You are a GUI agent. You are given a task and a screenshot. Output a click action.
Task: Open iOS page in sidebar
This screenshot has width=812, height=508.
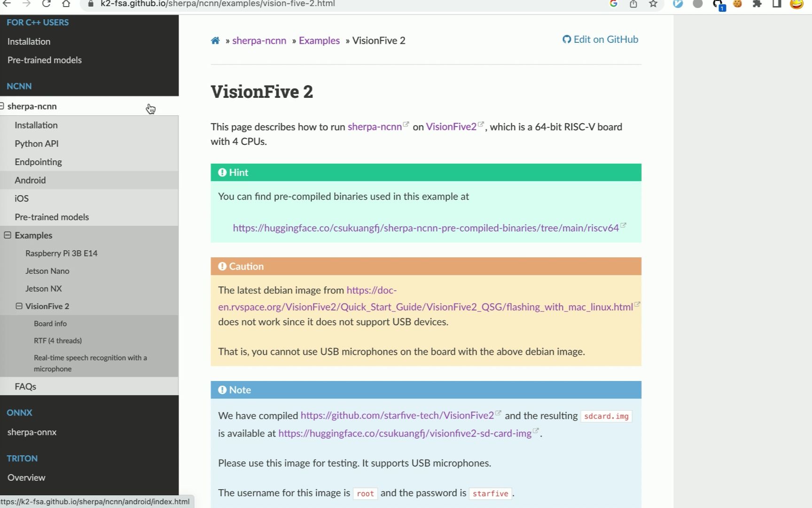[22, 198]
